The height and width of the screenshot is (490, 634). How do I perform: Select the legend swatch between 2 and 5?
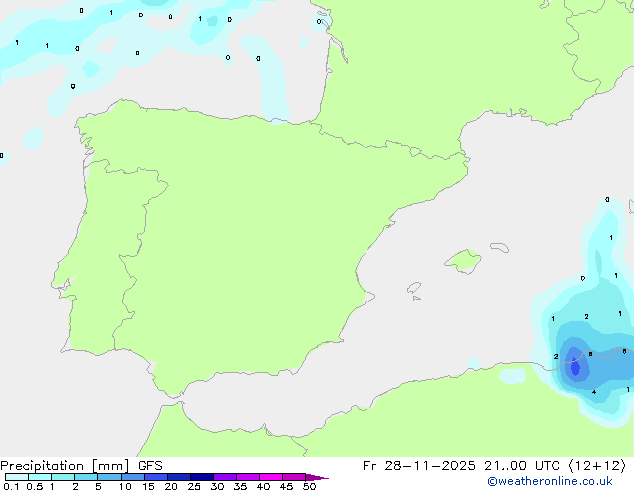(86, 477)
